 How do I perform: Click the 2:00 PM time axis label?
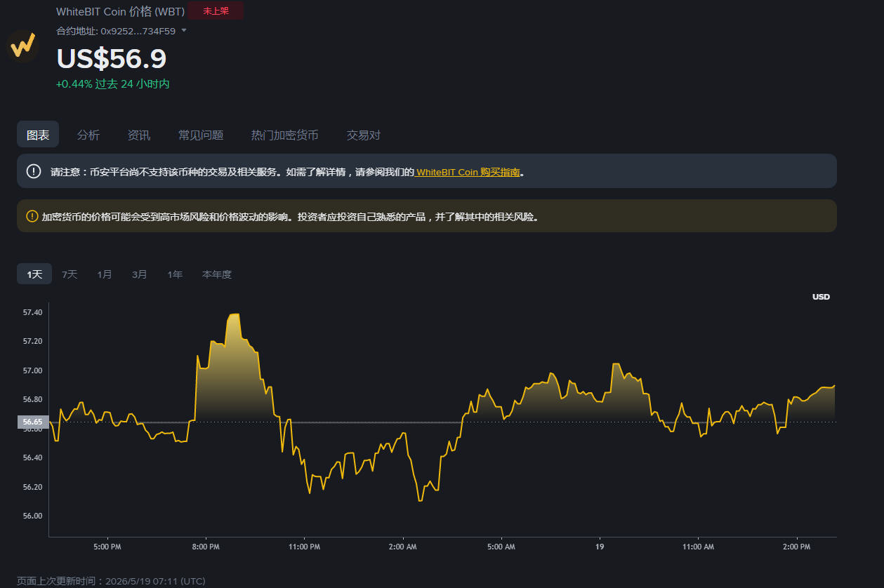click(796, 547)
